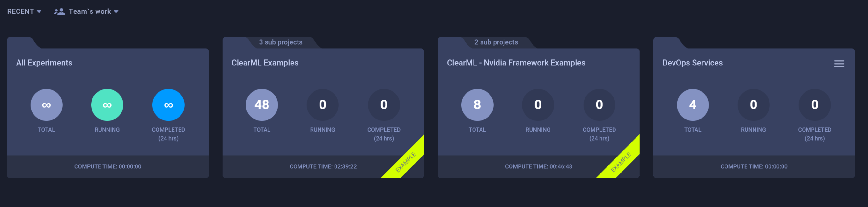Viewport: 868px width, 207px height.
Task: Click the DevOps Services completed count circle
Action: point(814,105)
